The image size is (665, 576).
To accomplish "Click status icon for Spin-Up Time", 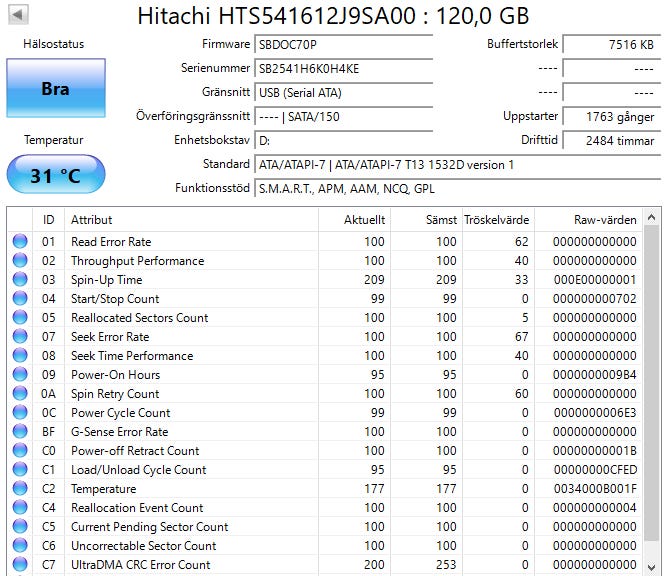I will click(x=20, y=280).
